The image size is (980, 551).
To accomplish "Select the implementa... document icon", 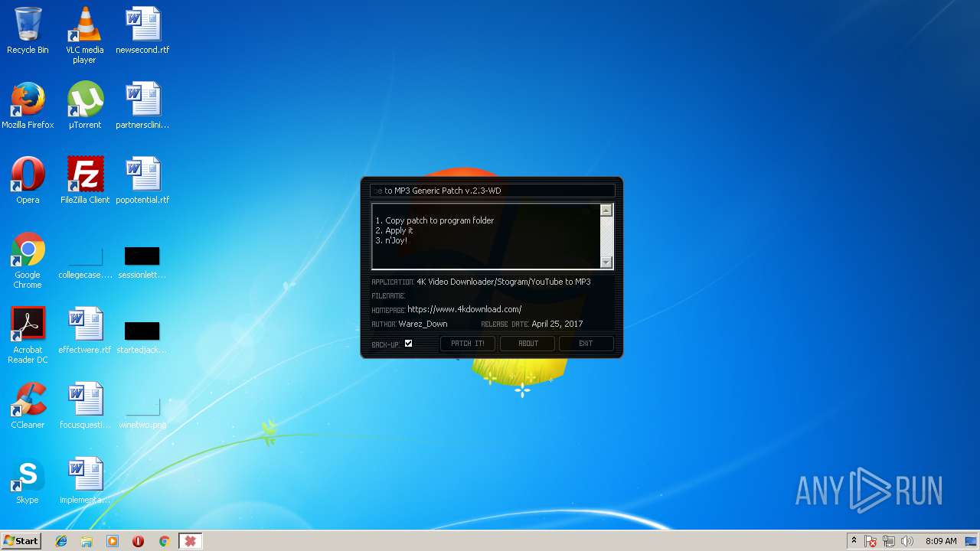I will point(85,481).
